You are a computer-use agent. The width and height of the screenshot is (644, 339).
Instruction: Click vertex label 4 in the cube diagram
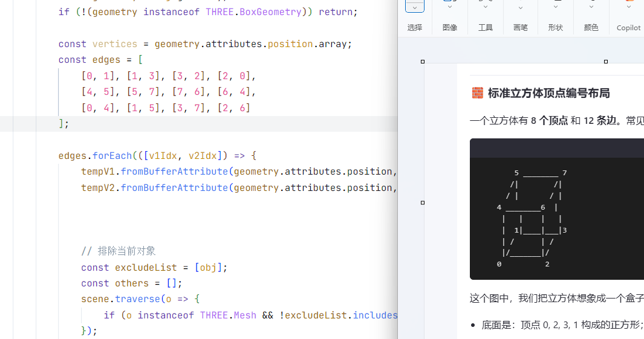[499, 207]
